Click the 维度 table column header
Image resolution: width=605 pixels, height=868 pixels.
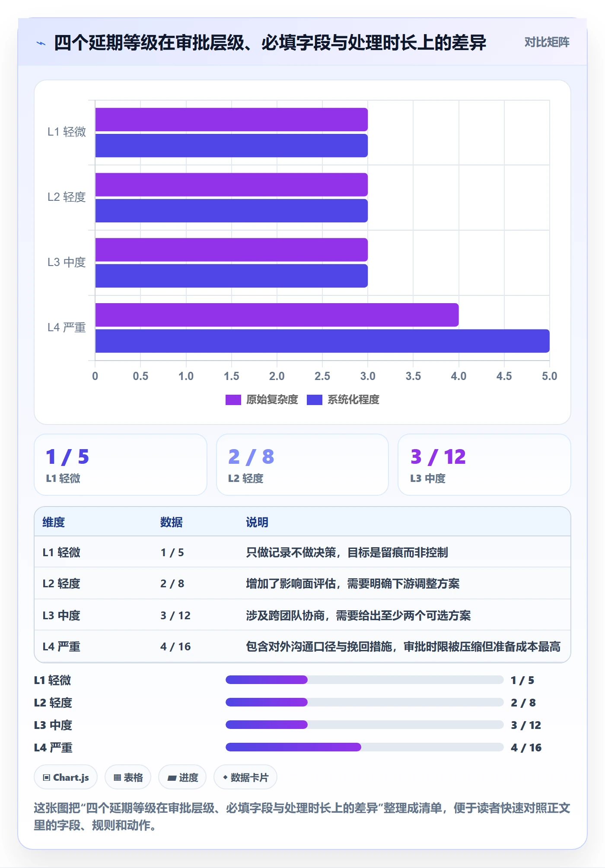coord(54,522)
